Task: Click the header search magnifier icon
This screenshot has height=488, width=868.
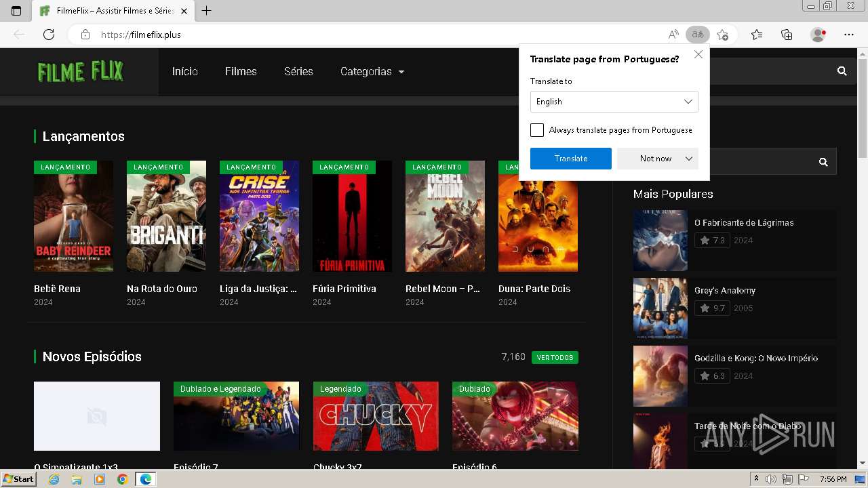Action: 842,71
